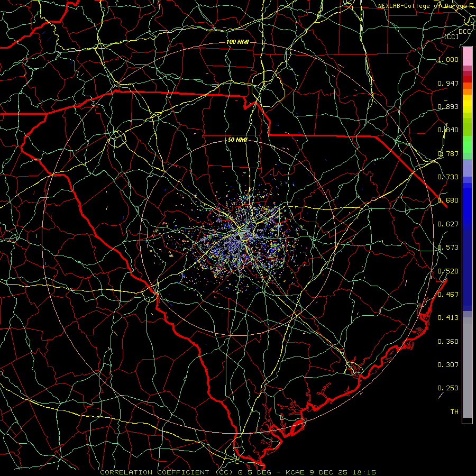Click the 0.307 legend value
The width and height of the screenshot is (476, 476).
click(448, 365)
